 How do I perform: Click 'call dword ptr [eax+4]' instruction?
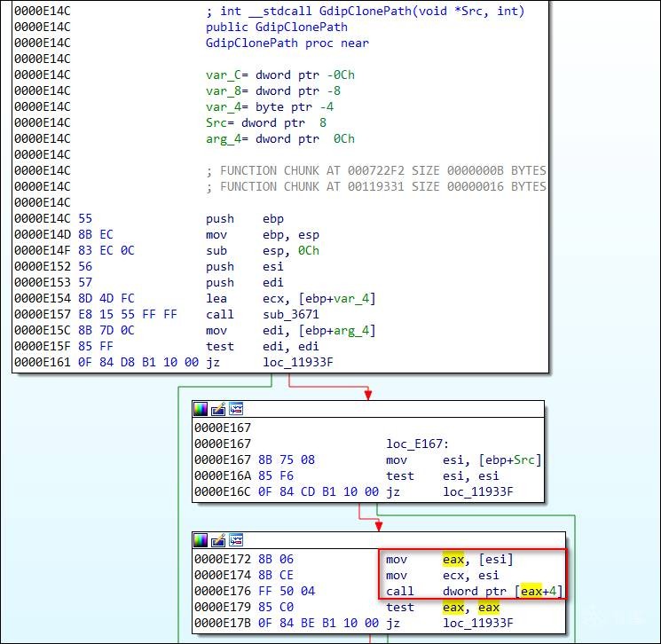[x=475, y=592]
